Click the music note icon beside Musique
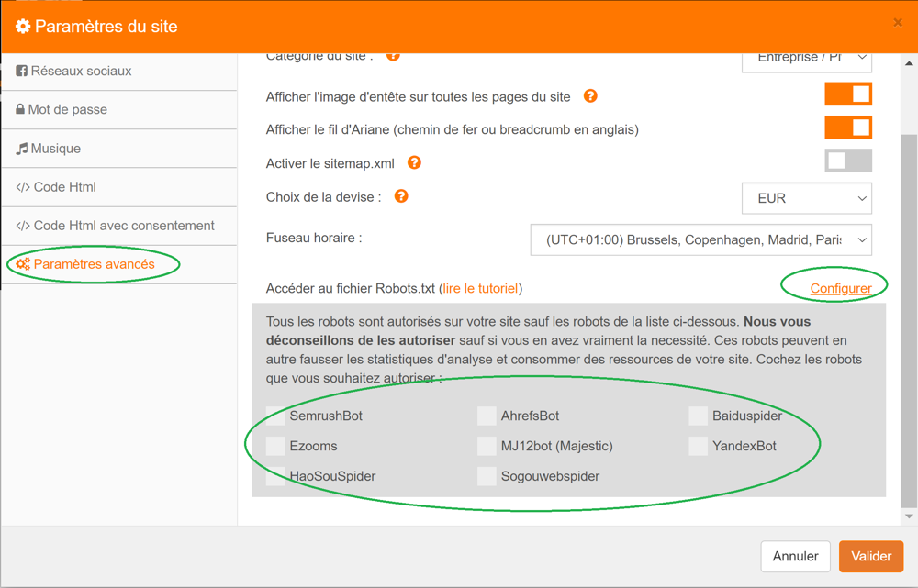918x588 pixels. [21, 149]
